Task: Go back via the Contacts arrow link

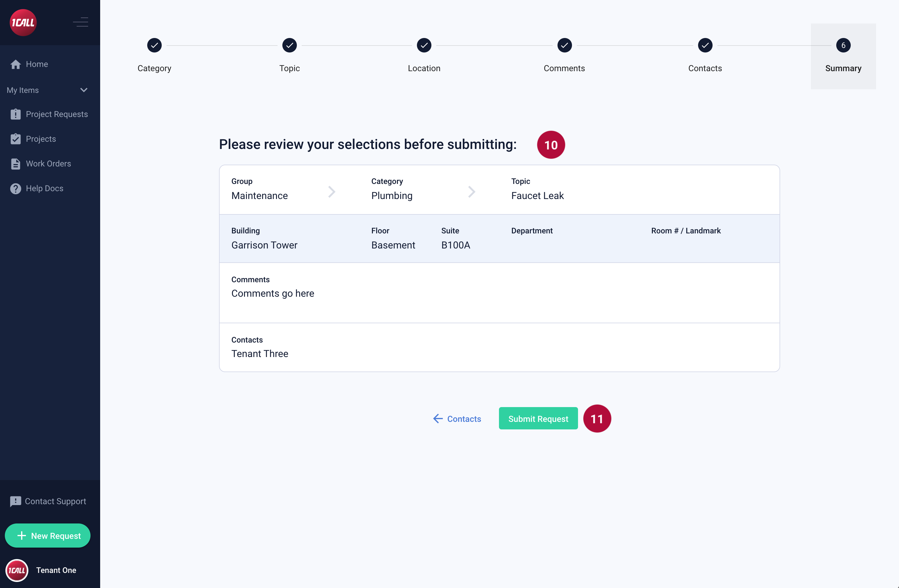Action: tap(457, 419)
